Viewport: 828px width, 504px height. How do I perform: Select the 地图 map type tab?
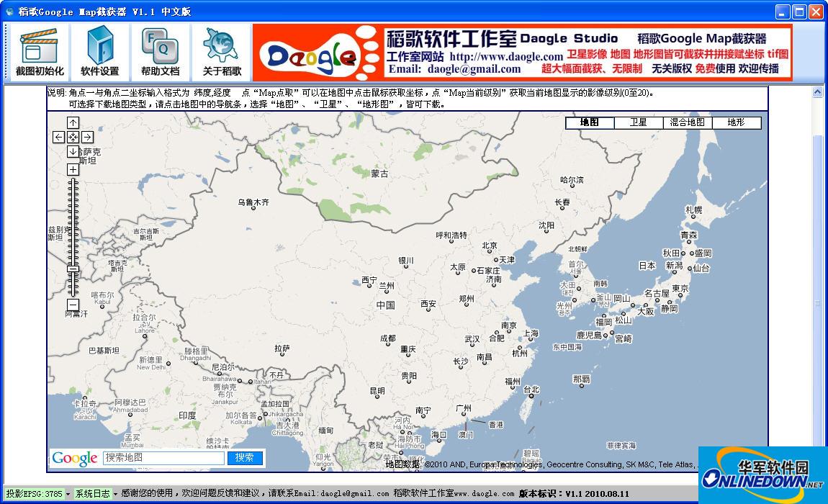pyautogui.click(x=589, y=122)
